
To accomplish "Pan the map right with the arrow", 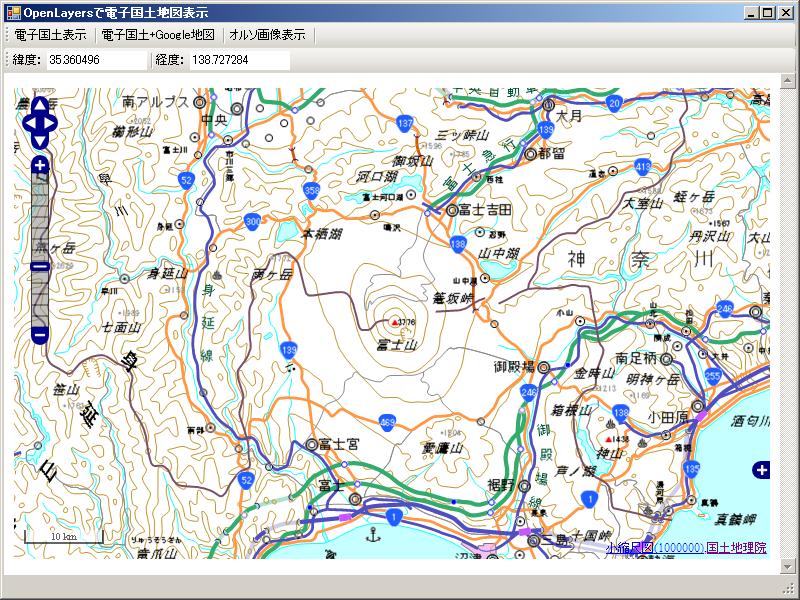I will point(53,123).
